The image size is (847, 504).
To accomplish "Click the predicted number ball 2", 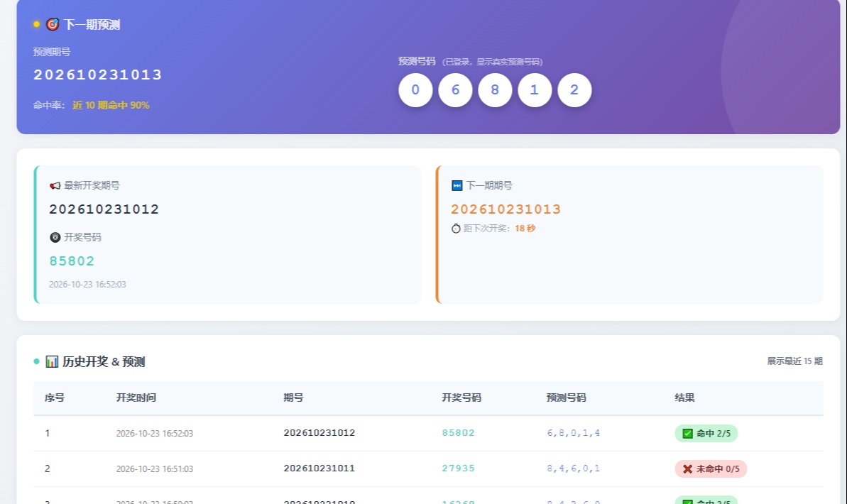I will click(x=574, y=89).
